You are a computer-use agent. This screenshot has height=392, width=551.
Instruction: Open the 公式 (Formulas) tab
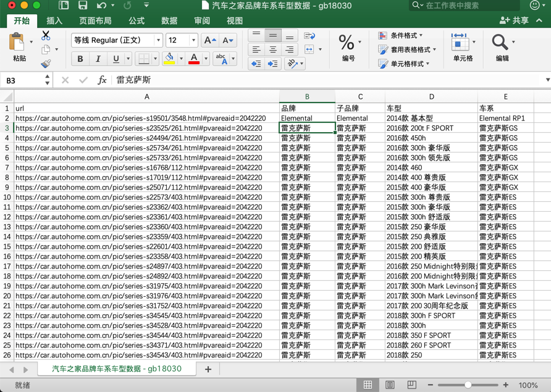137,21
